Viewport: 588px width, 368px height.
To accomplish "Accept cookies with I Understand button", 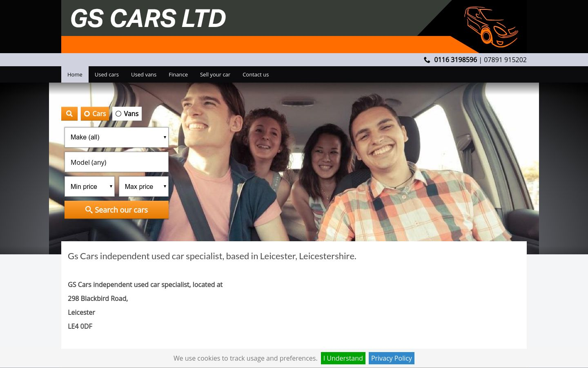I will click(x=343, y=358).
